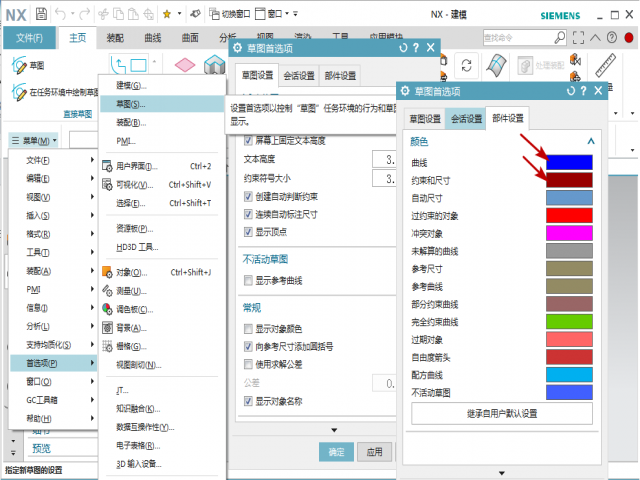Click 建模(G)... preferences entry

(162, 85)
